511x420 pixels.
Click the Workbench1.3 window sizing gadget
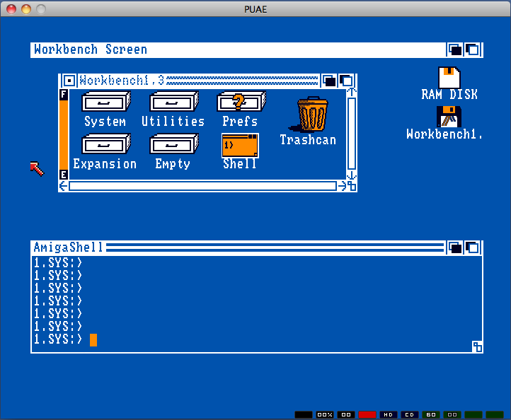[352, 186]
